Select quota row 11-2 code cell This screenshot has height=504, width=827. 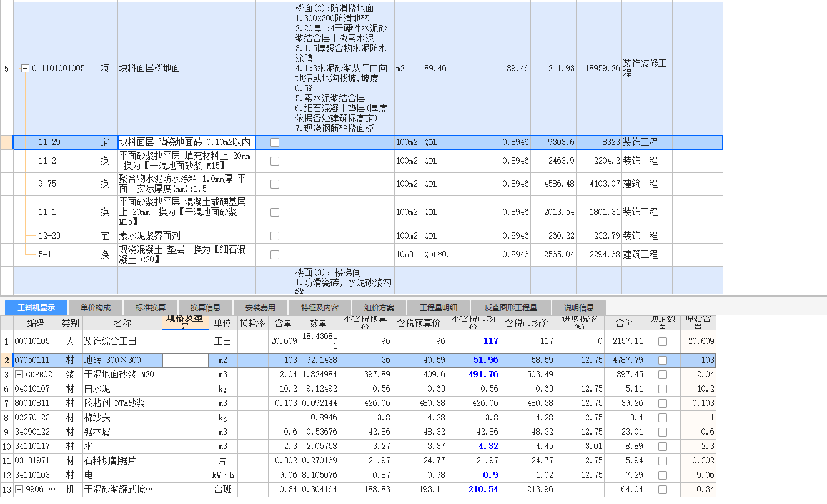click(x=52, y=161)
